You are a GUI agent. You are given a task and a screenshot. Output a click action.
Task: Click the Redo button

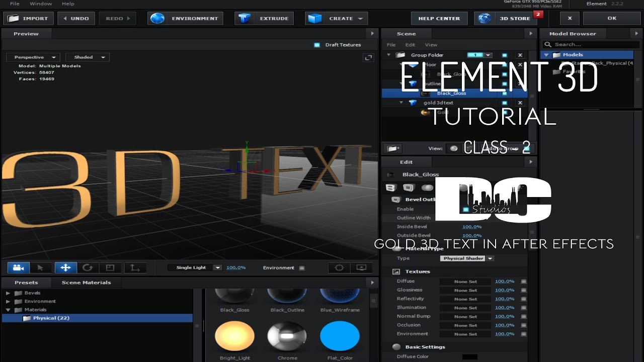[118, 19]
